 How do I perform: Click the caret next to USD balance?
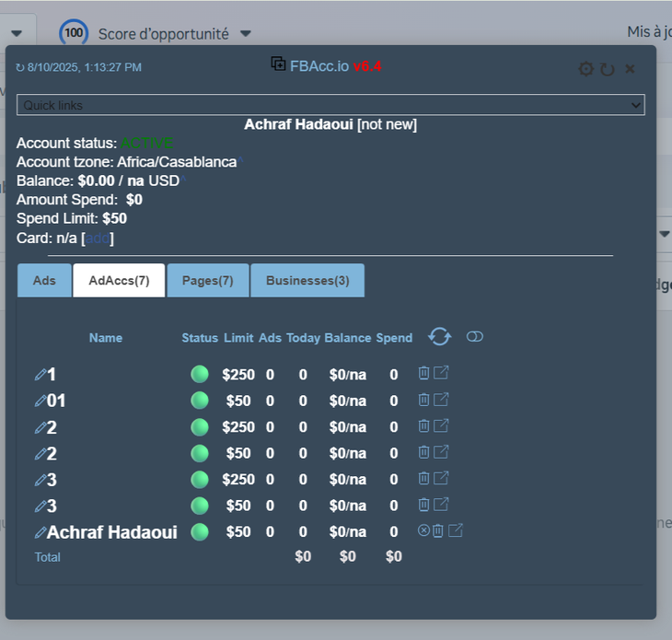pos(183,179)
